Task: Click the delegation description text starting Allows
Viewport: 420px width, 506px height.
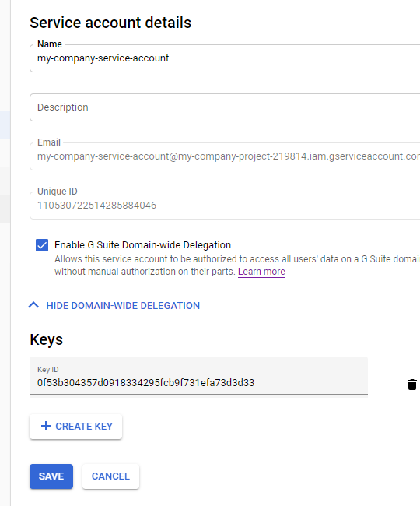Action: click(x=237, y=265)
